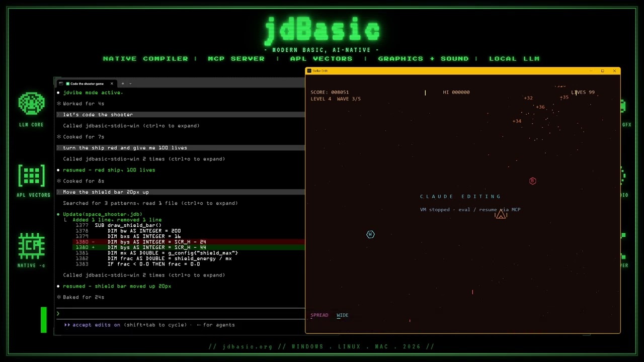Expand 'Called jdbasic-stdio-win 2 times' above shield bar resumed
Screen dimensions: 644x362
pos(144,275)
